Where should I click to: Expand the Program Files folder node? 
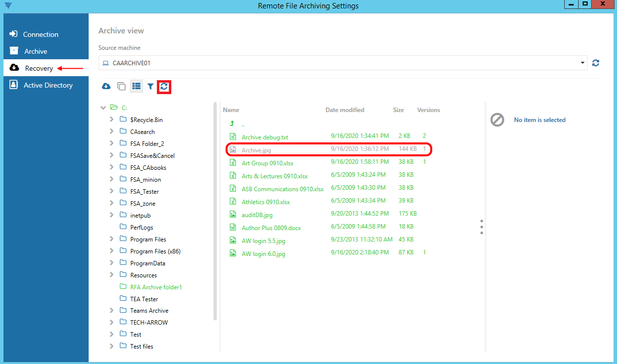coord(112,239)
